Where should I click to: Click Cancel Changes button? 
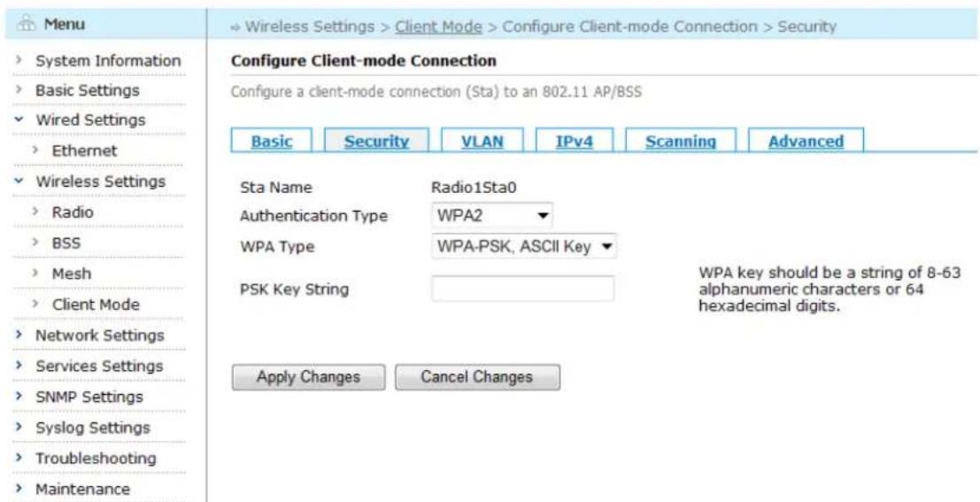click(x=477, y=377)
